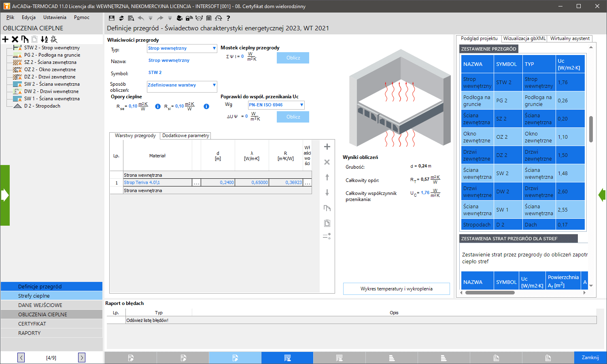Image resolution: width=607 pixels, height=364 pixels.
Task: Copy the partition in the tree toolbar
Action: click(x=25, y=39)
